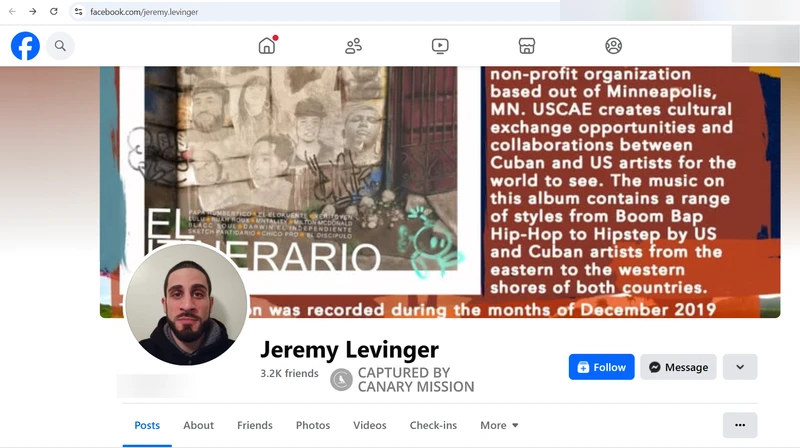Open the Photos tab
Image resolution: width=800 pixels, height=448 pixels.
click(x=313, y=425)
